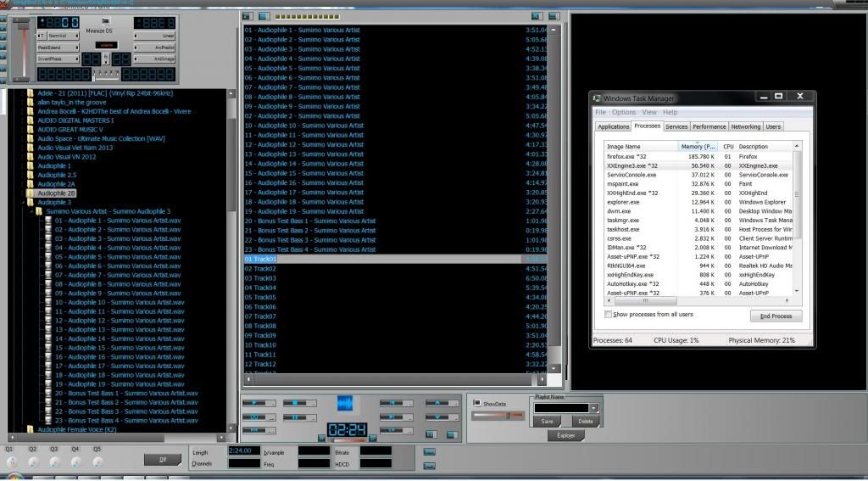Switch to the Applications tab
The image size is (868, 481).
click(613, 127)
